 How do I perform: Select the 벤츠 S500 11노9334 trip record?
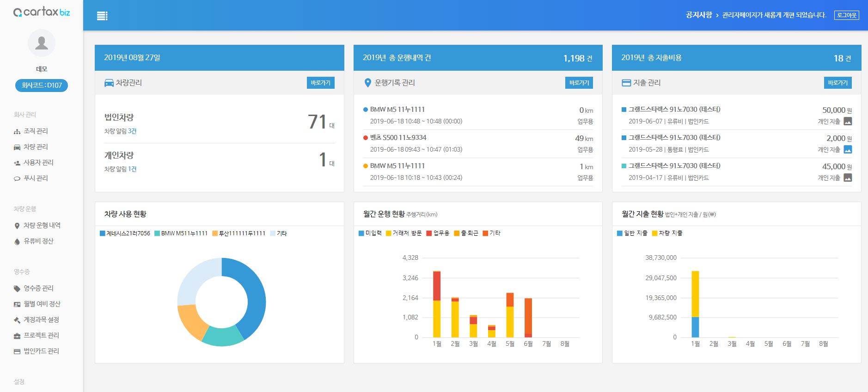tap(478, 143)
